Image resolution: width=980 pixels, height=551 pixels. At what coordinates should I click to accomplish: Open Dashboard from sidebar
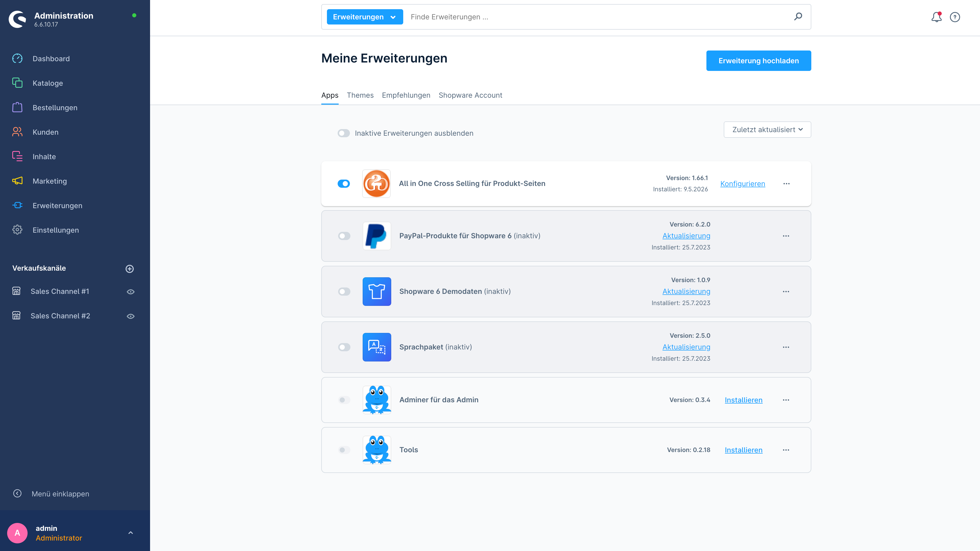(51, 59)
